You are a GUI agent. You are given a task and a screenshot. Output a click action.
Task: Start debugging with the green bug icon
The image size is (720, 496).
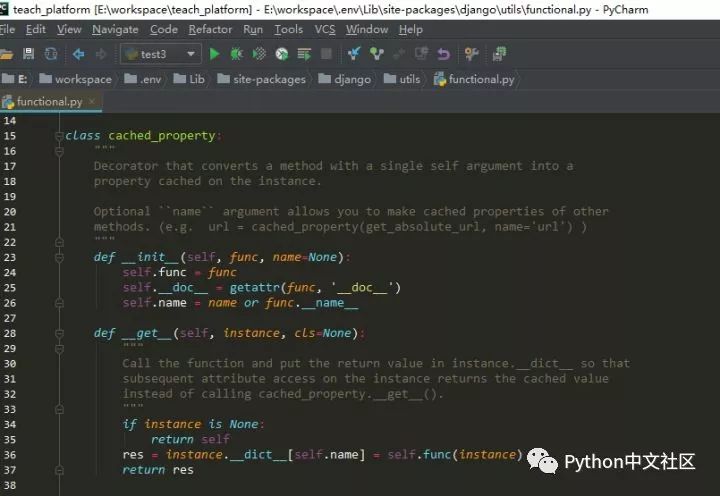point(236,54)
